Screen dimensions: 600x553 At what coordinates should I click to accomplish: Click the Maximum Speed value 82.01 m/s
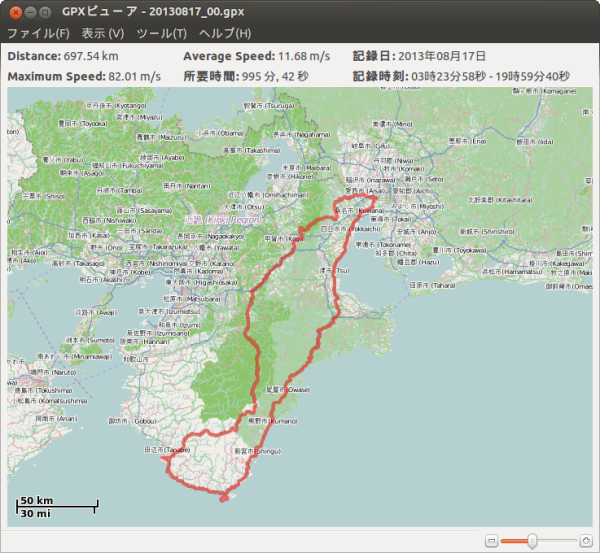tap(135, 76)
